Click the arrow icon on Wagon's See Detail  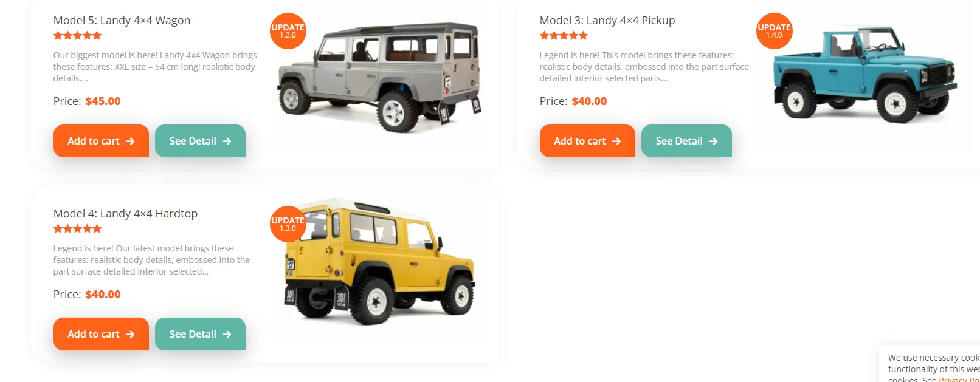(227, 141)
